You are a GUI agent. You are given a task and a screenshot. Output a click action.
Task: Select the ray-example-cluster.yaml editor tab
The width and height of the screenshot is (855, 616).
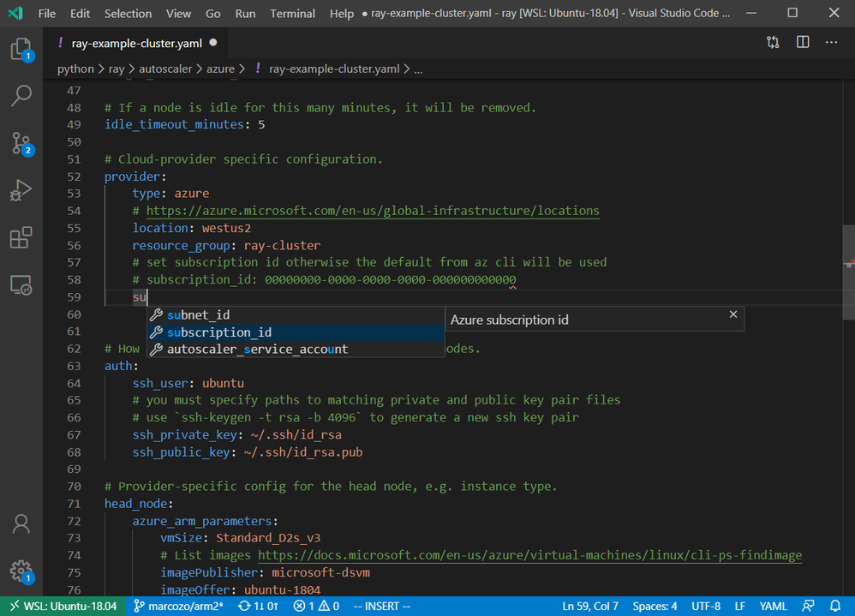[x=136, y=43]
